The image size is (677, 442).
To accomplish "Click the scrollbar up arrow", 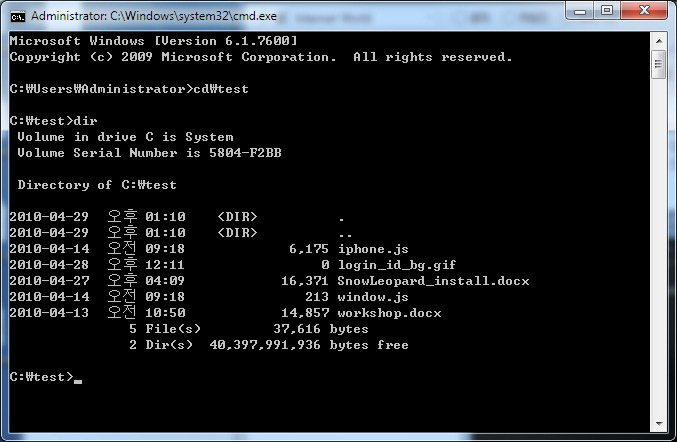I will point(659,41).
